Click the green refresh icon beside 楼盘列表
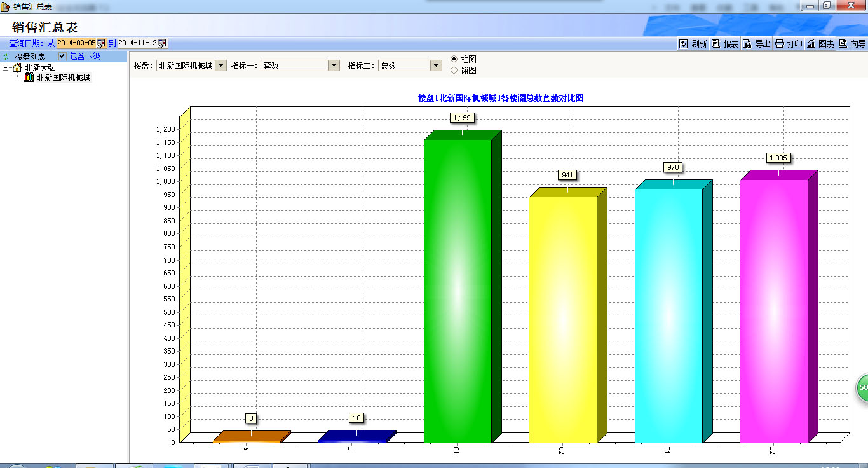This screenshot has width=868, height=468. (6, 57)
